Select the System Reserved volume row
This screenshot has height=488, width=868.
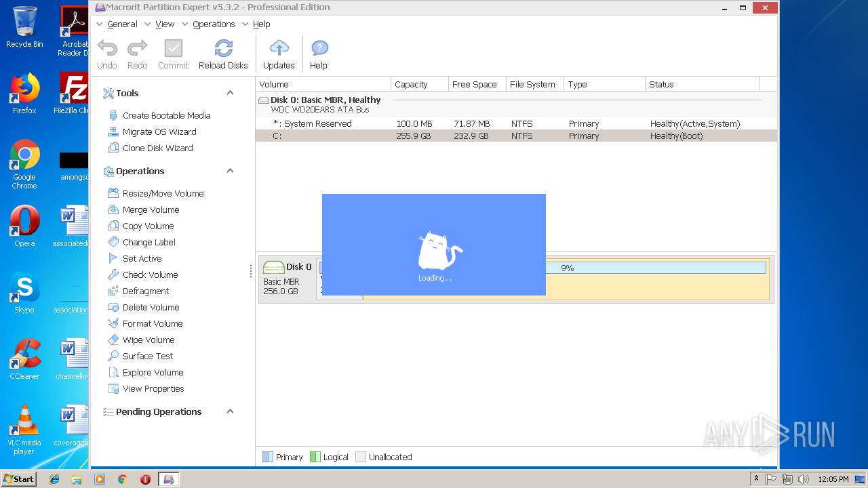click(516, 123)
